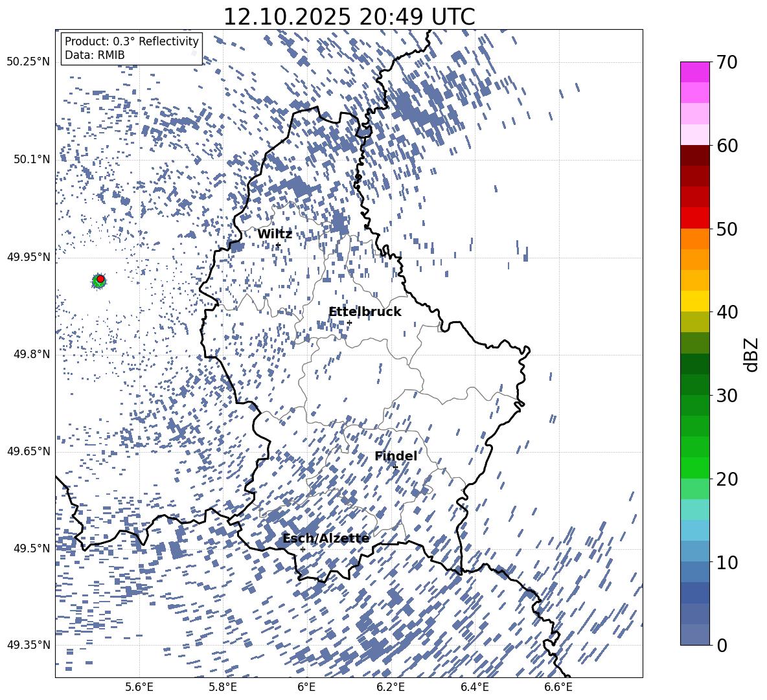Click colorbar tick label 60

[727, 146]
